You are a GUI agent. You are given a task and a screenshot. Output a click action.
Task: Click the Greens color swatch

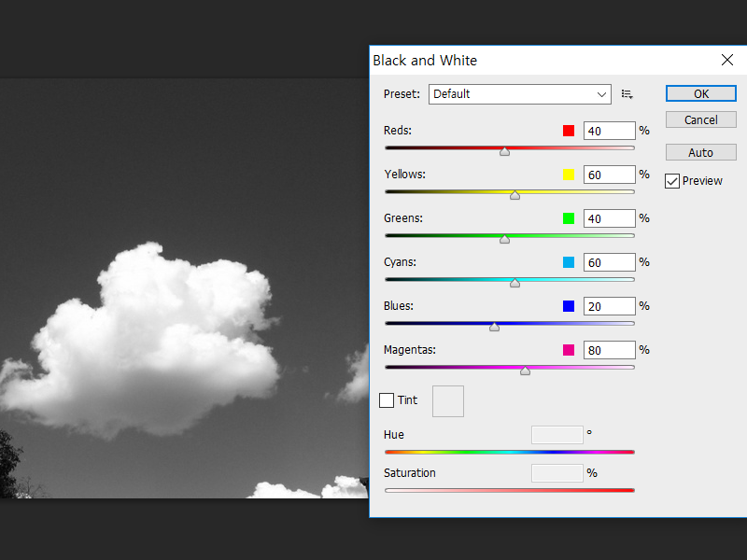click(x=569, y=218)
